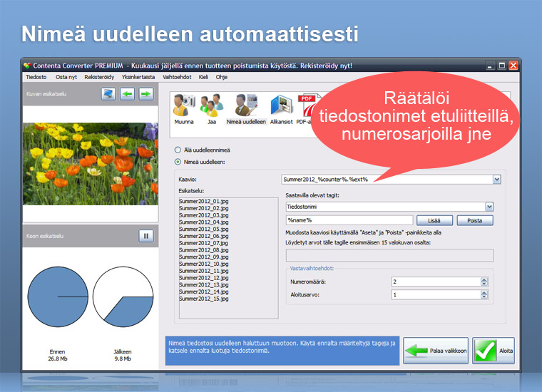Viewport: 542px width, 392px height.
Task: Click the found tag values empty box
Action: (389, 255)
